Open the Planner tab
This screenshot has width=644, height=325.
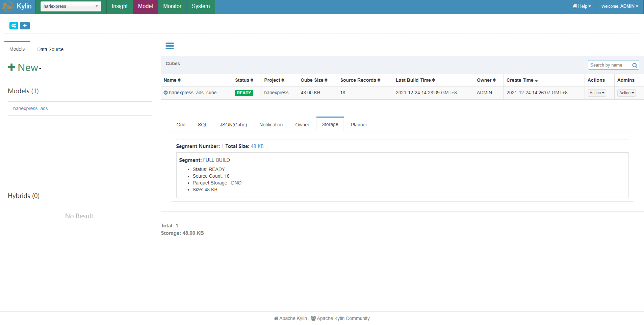click(359, 125)
